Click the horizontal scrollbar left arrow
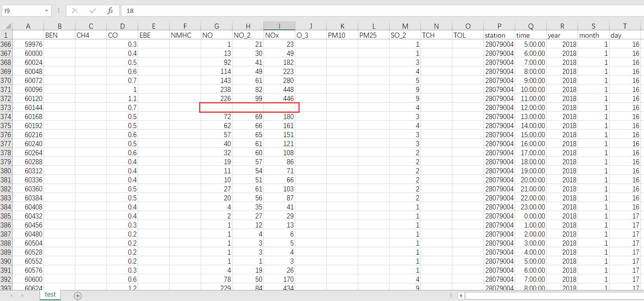 tap(461, 295)
